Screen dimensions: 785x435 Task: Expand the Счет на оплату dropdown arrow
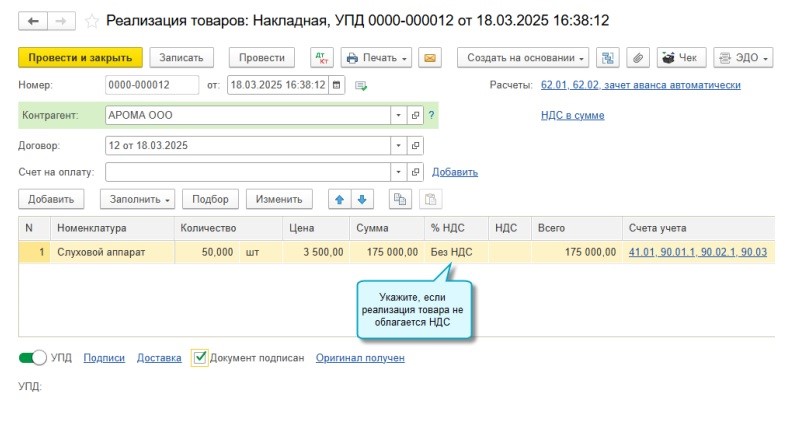[x=399, y=172]
